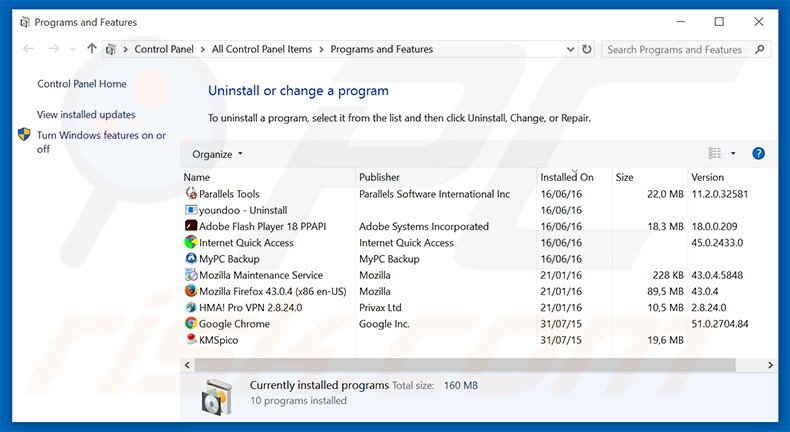Open help with the question mark icon
Image resolution: width=790 pixels, height=432 pixels.
click(758, 153)
